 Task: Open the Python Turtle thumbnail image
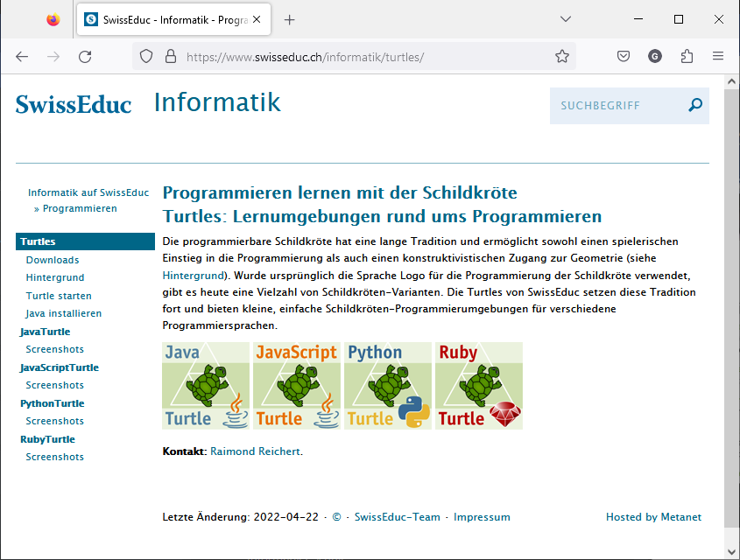(387, 385)
